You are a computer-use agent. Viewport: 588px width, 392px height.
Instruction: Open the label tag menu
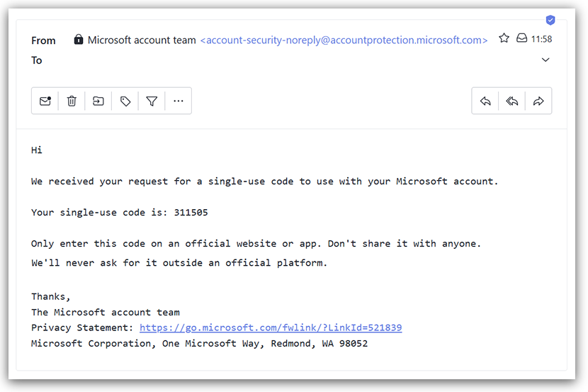pos(125,101)
